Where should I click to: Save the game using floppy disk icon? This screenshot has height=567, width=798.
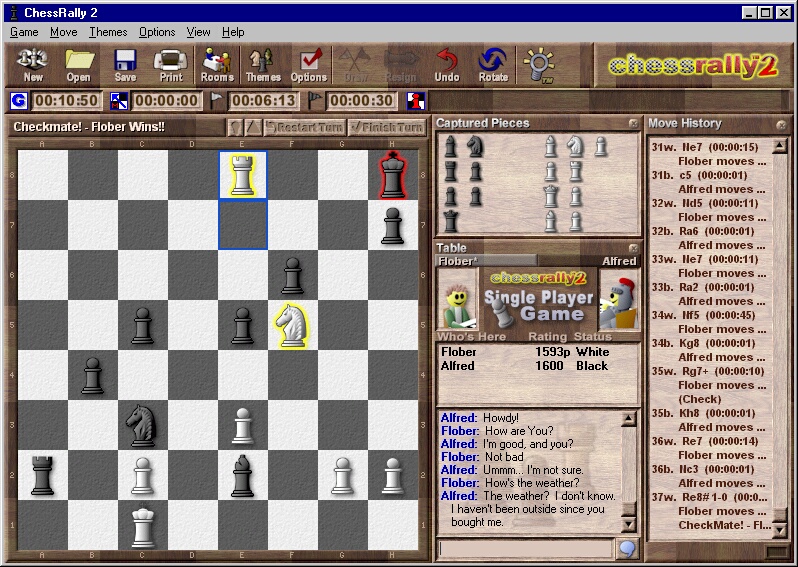(x=125, y=65)
